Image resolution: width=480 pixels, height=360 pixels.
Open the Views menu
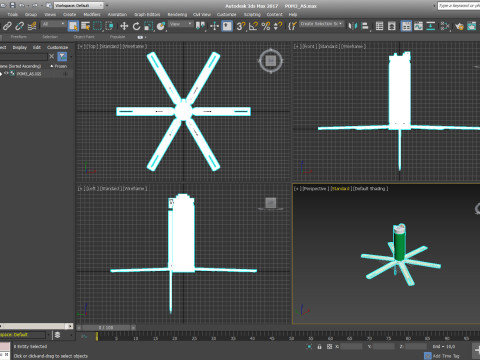(50, 15)
